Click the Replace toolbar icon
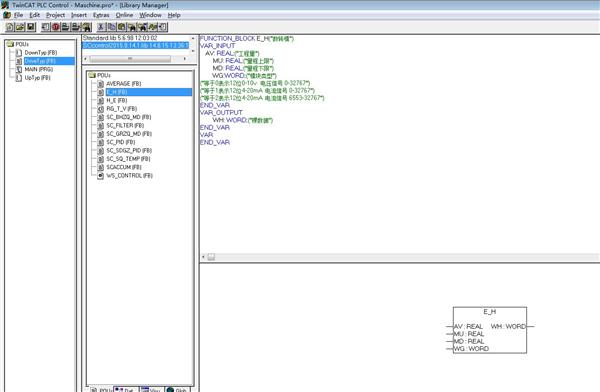600x392 pixels. pyautogui.click(x=153, y=27)
